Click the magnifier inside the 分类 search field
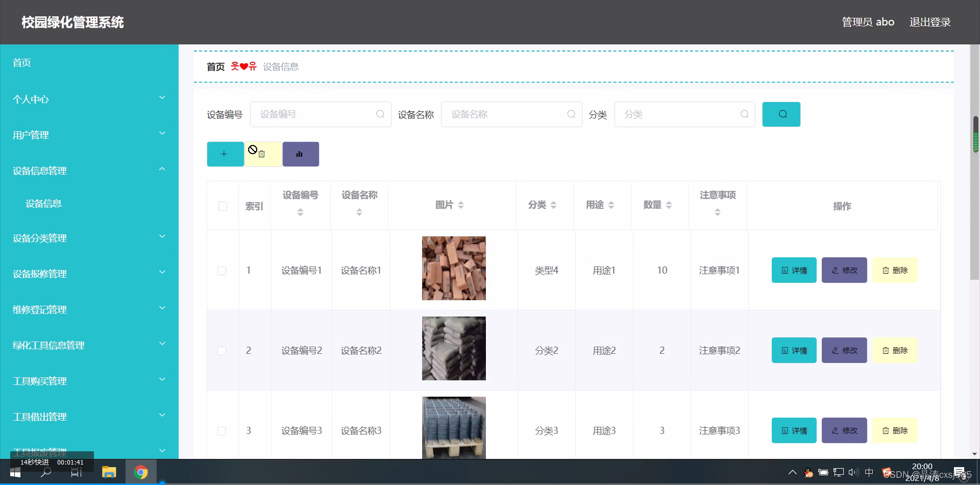Screen dimensions: 980x485 [744, 114]
